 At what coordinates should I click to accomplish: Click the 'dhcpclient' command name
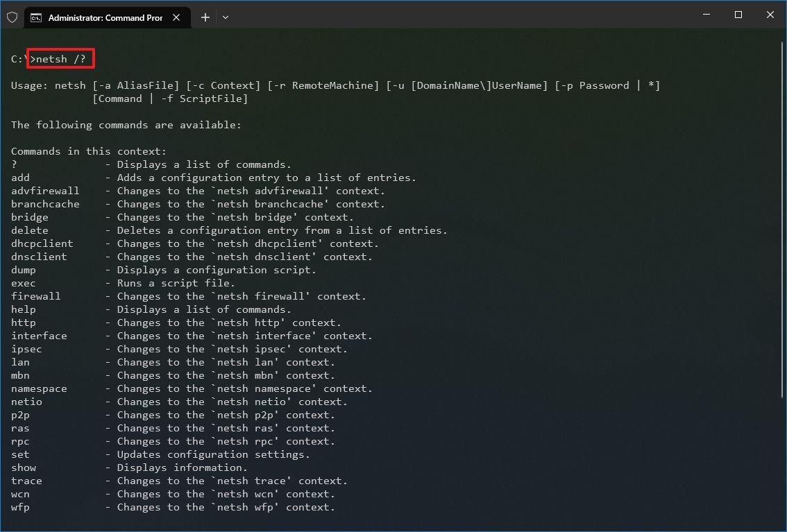(x=42, y=243)
